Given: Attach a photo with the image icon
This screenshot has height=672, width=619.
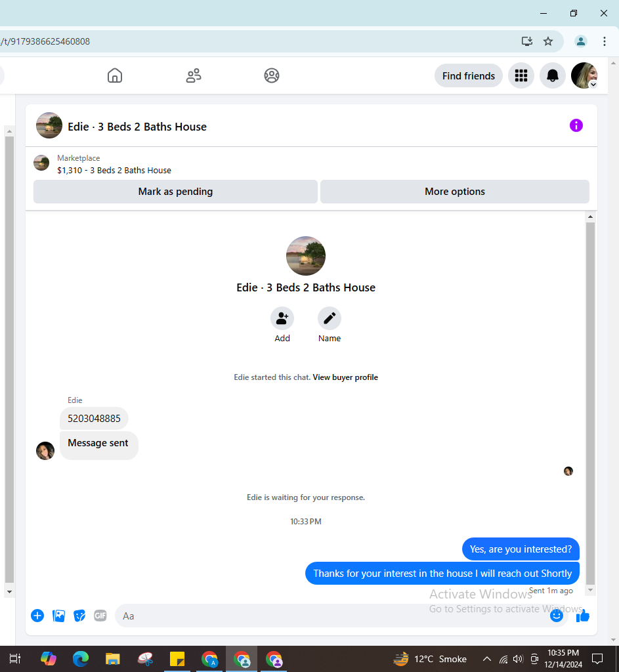Looking at the screenshot, I should click(58, 616).
